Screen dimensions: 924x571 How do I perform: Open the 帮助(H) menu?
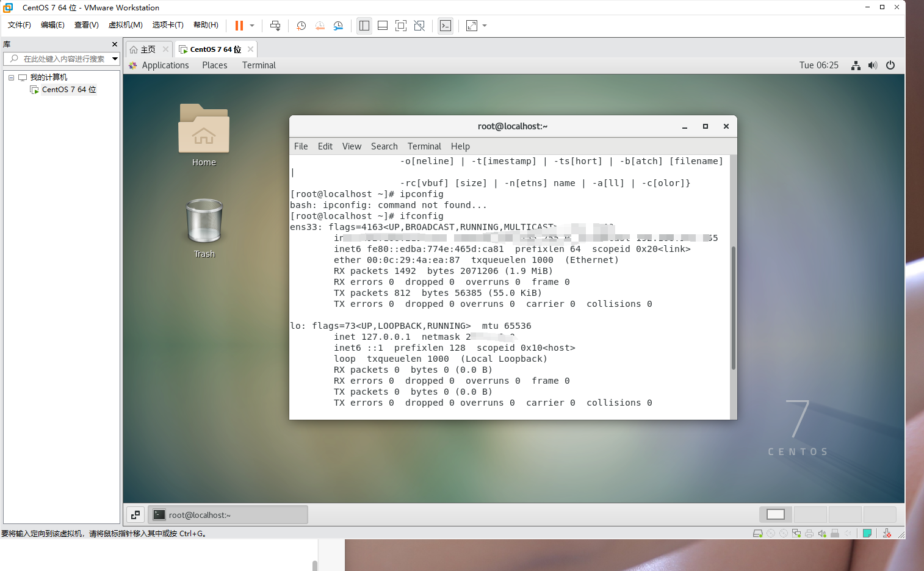pyautogui.click(x=206, y=25)
